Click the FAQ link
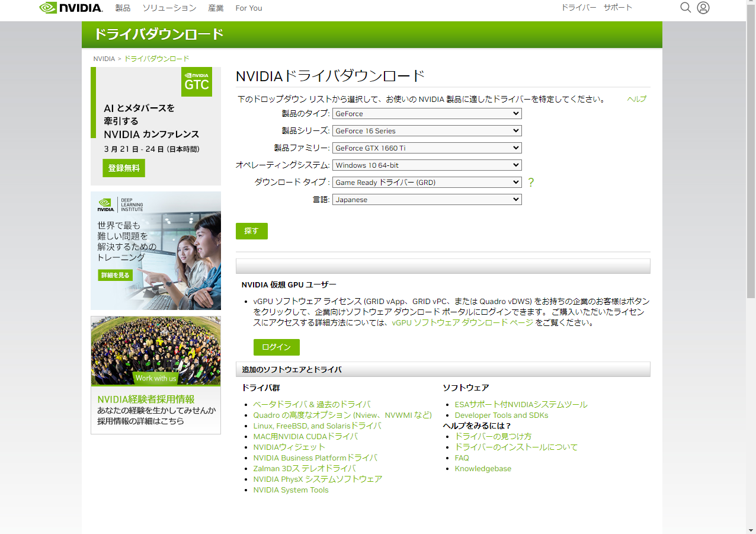The width and height of the screenshot is (756, 534). pos(462,458)
